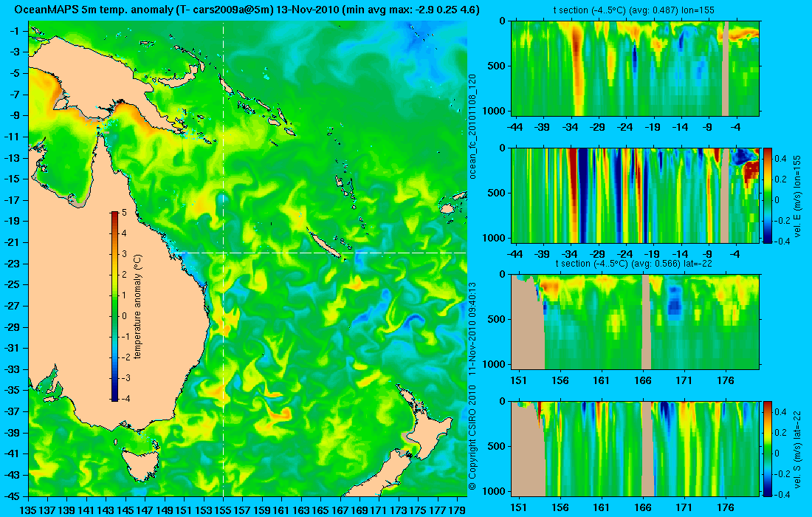
Task: Click '155' on the map longitude axis
Action: [x=223, y=510]
